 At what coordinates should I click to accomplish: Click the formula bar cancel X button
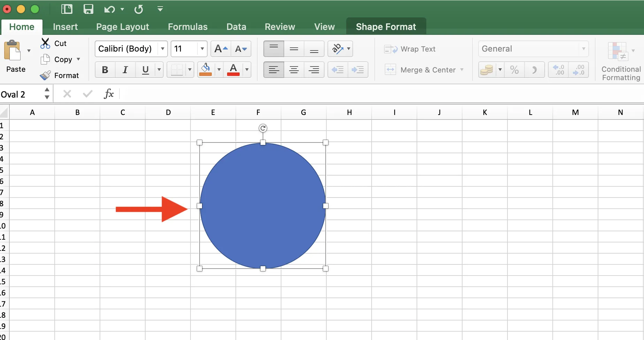67,94
